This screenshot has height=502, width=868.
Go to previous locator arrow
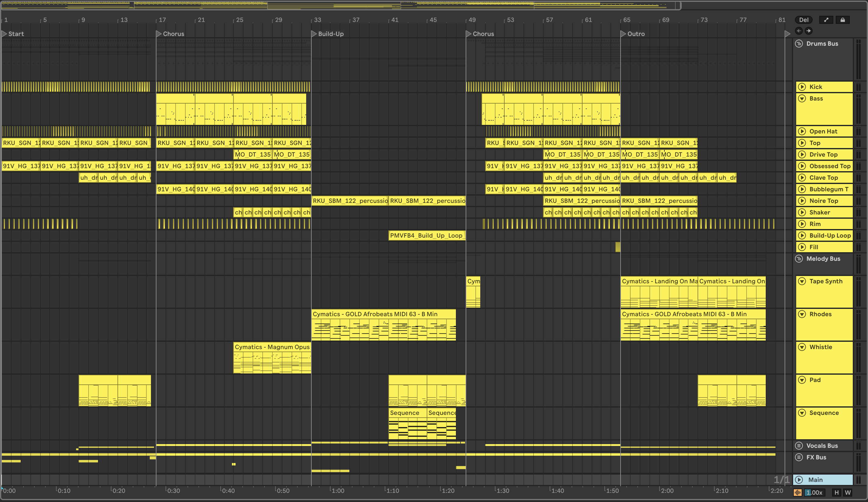click(799, 31)
